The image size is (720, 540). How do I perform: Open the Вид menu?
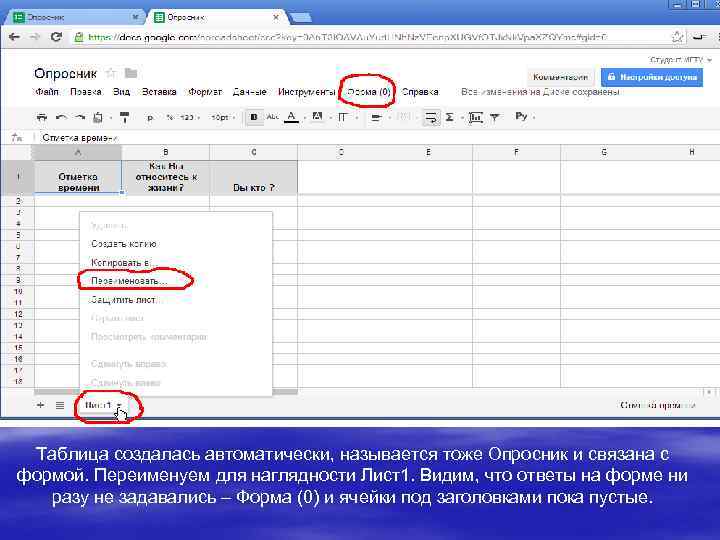[x=121, y=92]
